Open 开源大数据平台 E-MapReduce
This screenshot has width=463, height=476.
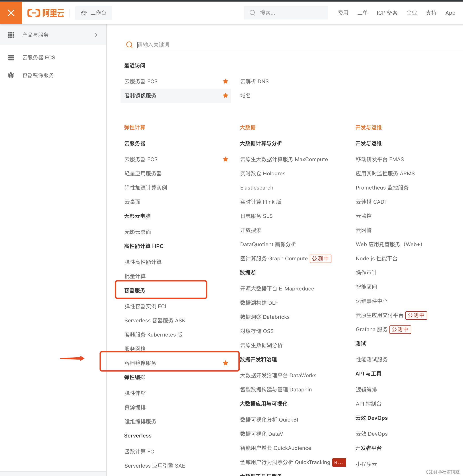coord(277,289)
